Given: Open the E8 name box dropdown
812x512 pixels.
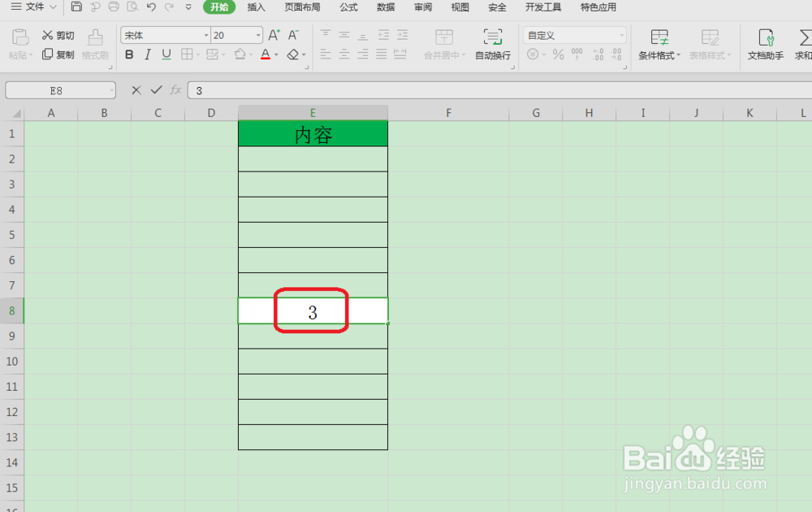Looking at the screenshot, I should tap(111, 91).
